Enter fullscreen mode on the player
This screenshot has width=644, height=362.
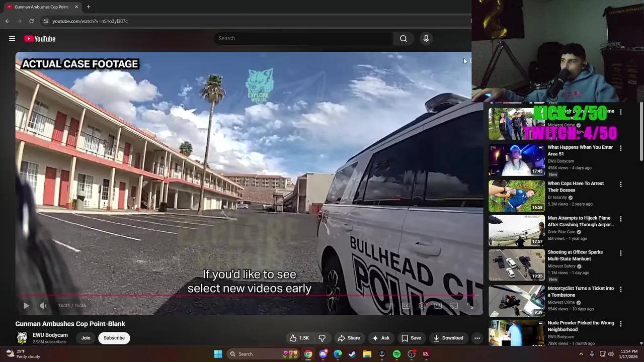[470, 306]
